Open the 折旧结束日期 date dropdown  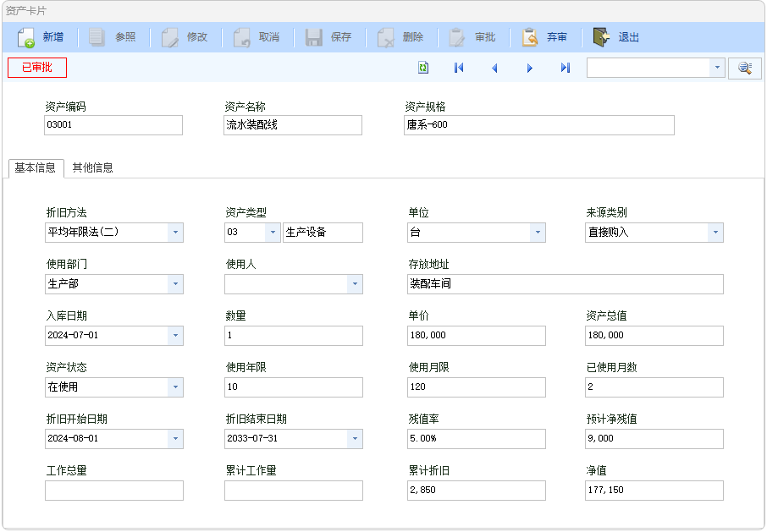tap(355, 439)
